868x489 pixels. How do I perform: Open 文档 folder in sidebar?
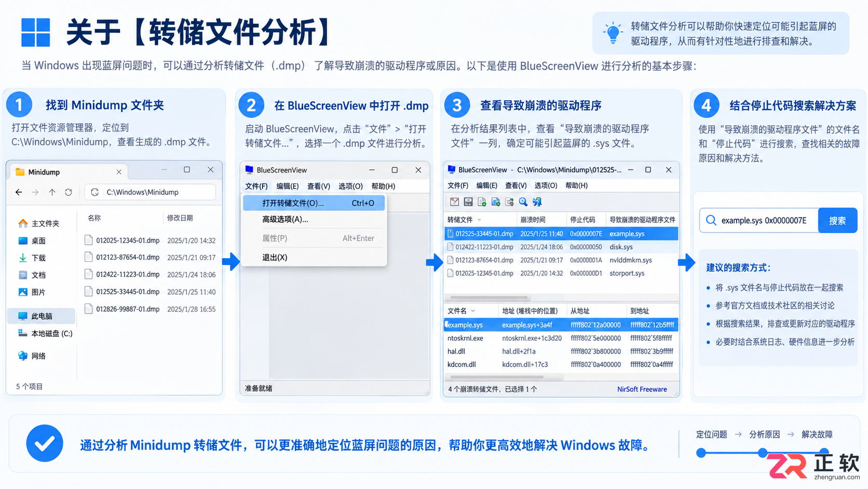point(32,275)
